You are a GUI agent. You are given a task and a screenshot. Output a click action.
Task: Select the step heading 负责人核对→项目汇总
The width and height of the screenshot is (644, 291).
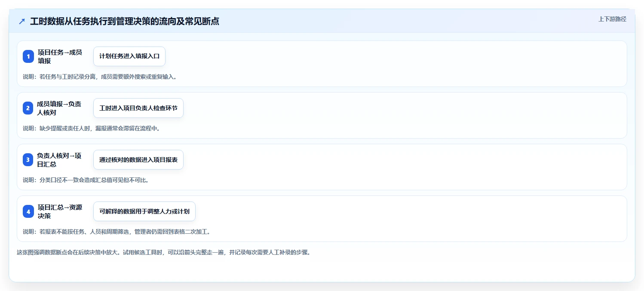tap(60, 160)
